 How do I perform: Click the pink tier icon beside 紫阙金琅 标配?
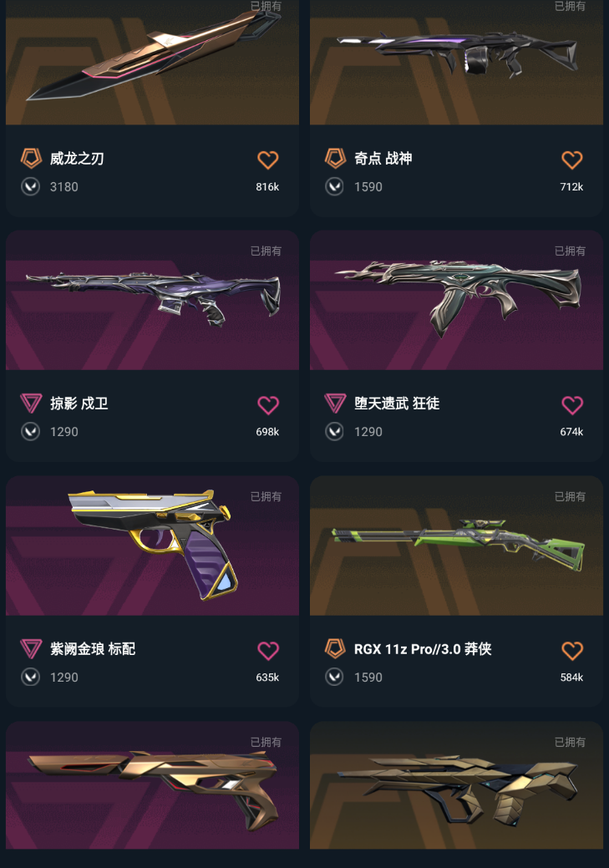[31, 648]
